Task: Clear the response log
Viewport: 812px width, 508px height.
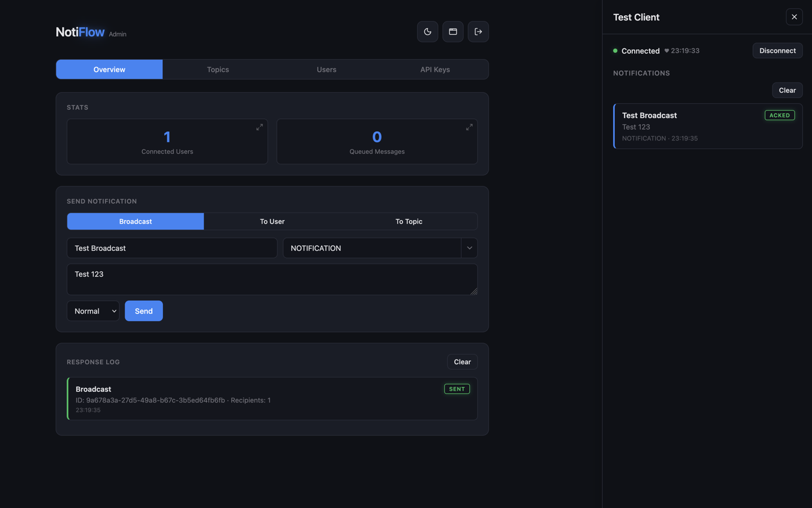Action: pos(462,362)
